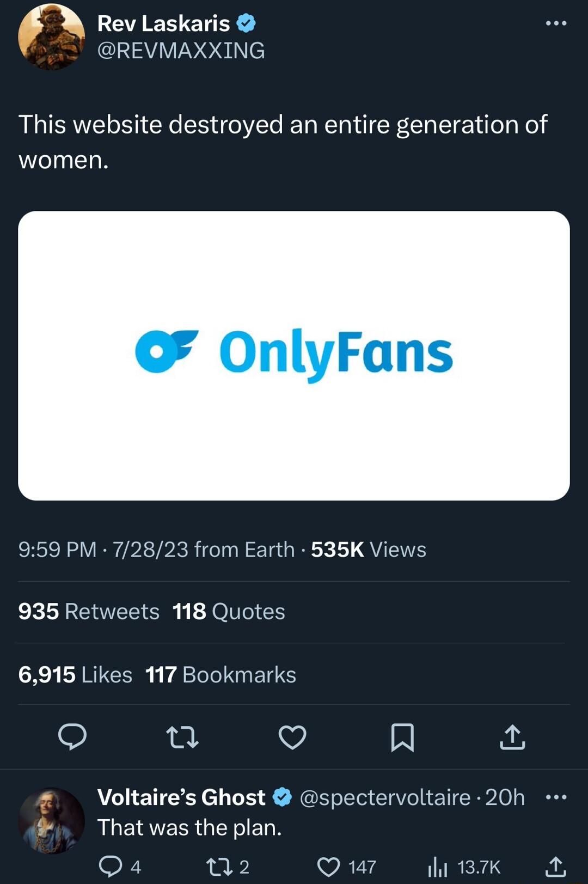Viewport: 588px width, 884px height.
Task: Open Rev Laskaris profile picture
Action: click(x=52, y=37)
